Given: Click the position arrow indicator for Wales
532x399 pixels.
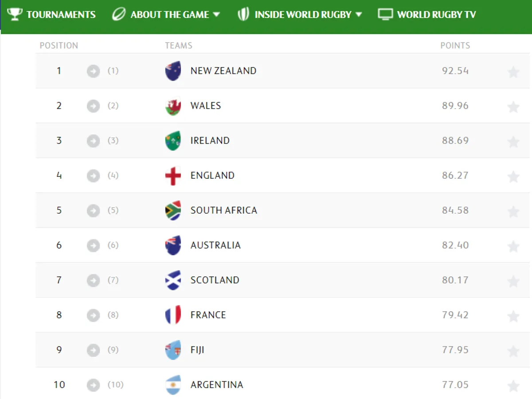Looking at the screenshot, I should (x=93, y=106).
